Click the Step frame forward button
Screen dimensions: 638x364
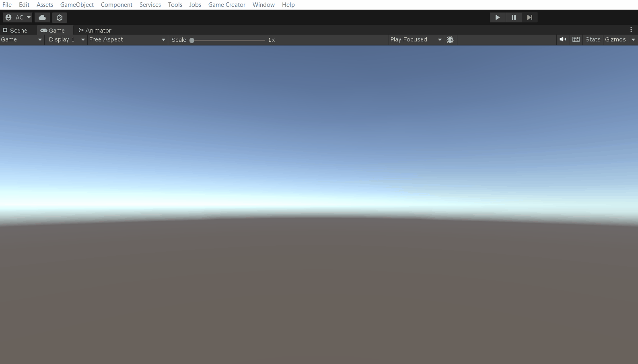pyautogui.click(x=529, y=17)
